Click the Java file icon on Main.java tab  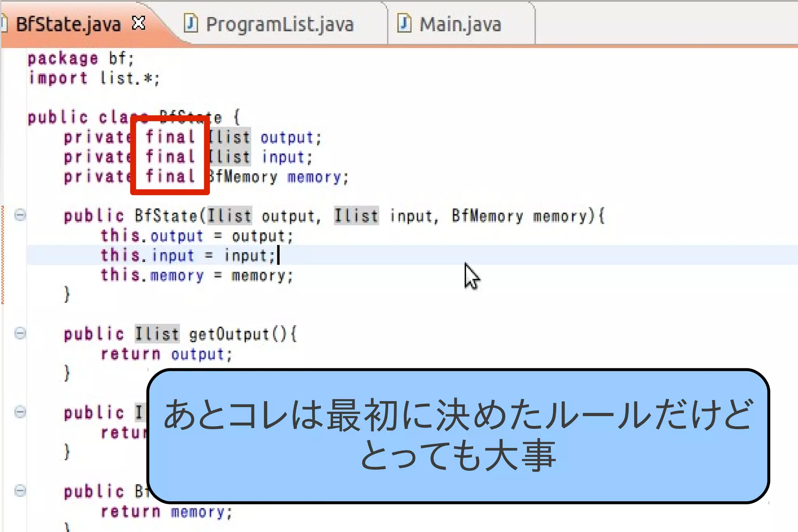(x=404, y=23)
